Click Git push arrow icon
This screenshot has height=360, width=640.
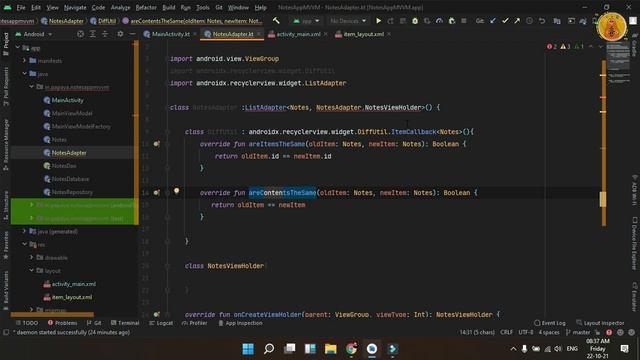point(517,20)
